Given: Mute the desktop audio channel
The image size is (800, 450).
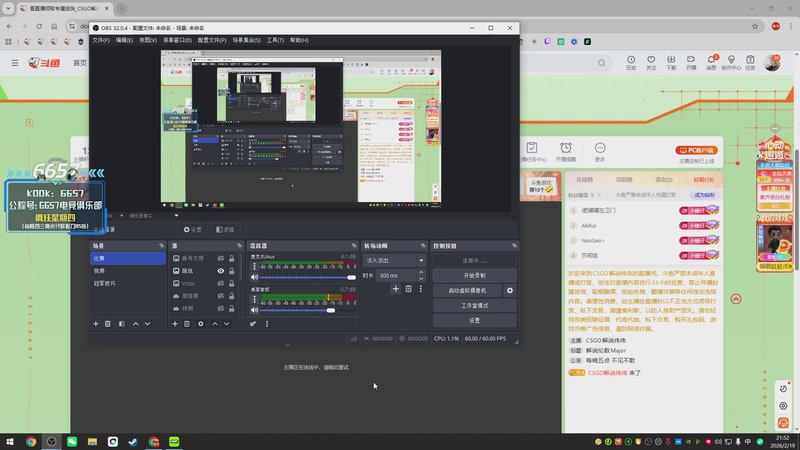Looking at the screenshot, I should click(254, 310).
